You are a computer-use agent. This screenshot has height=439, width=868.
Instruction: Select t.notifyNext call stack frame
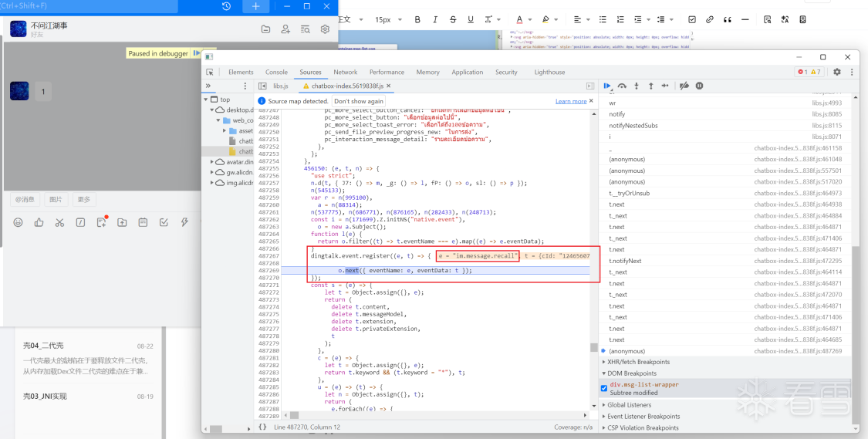[625, 261]
